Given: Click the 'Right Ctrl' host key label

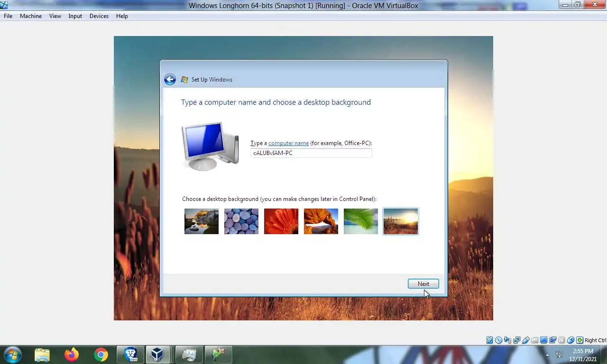Looking at the screenshot, I should 595,340.
